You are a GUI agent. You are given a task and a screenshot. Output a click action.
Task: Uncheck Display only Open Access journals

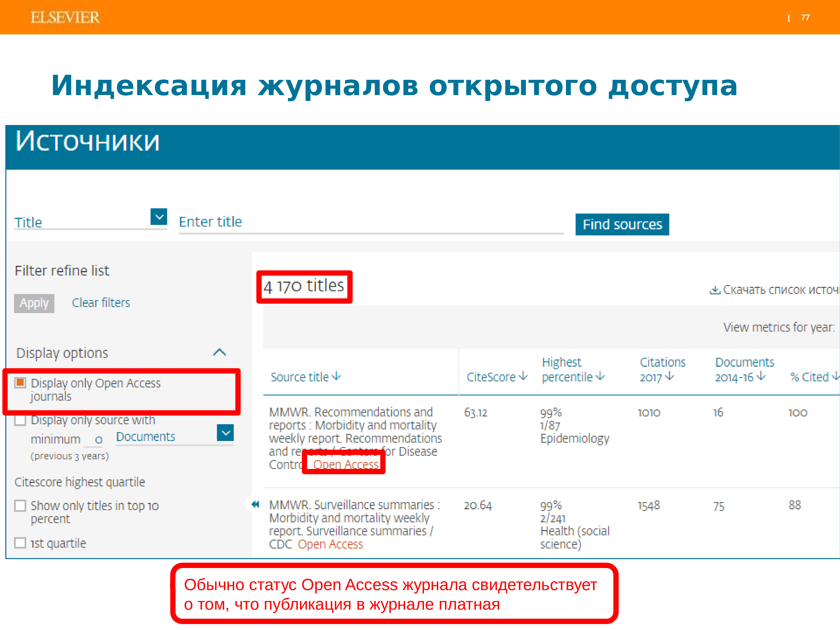(x=20, y=382)
